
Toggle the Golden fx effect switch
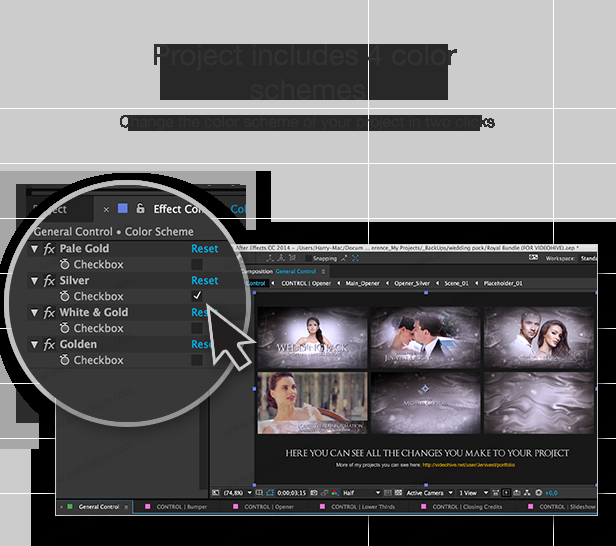pyautogui.click(x=49, y=344)
